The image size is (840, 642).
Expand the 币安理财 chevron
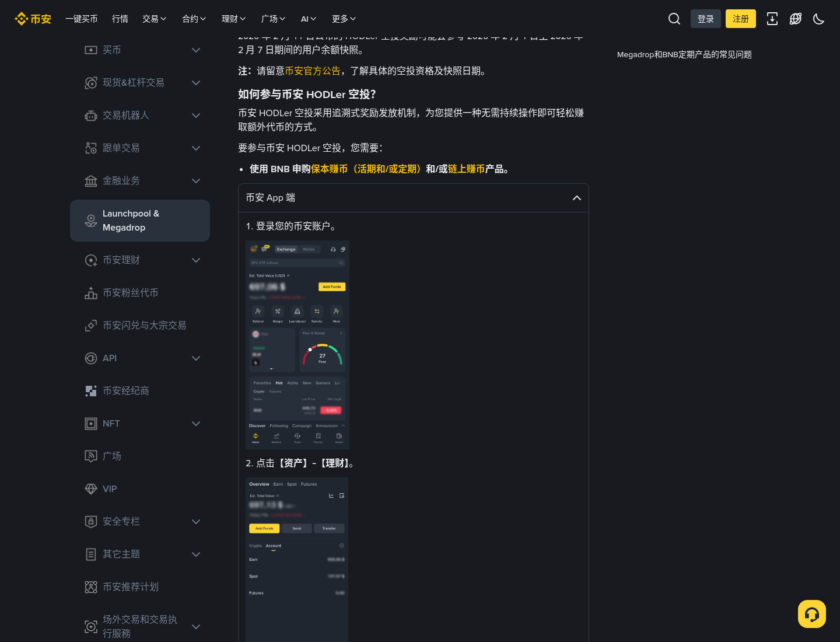196,260
